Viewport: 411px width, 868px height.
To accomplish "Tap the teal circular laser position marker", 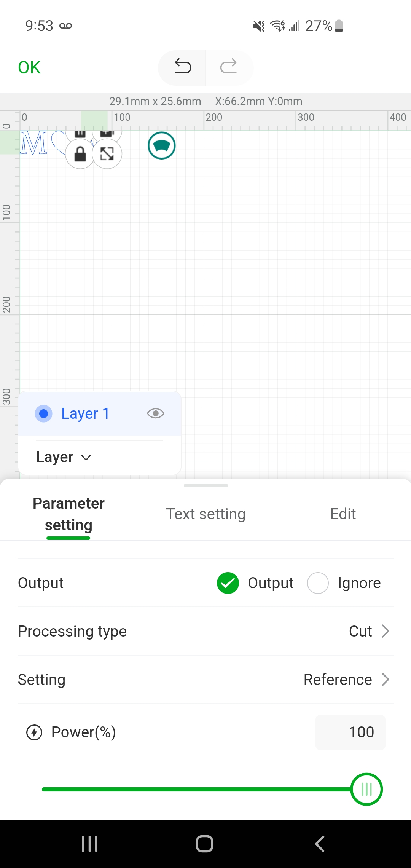I will (162, 145).
